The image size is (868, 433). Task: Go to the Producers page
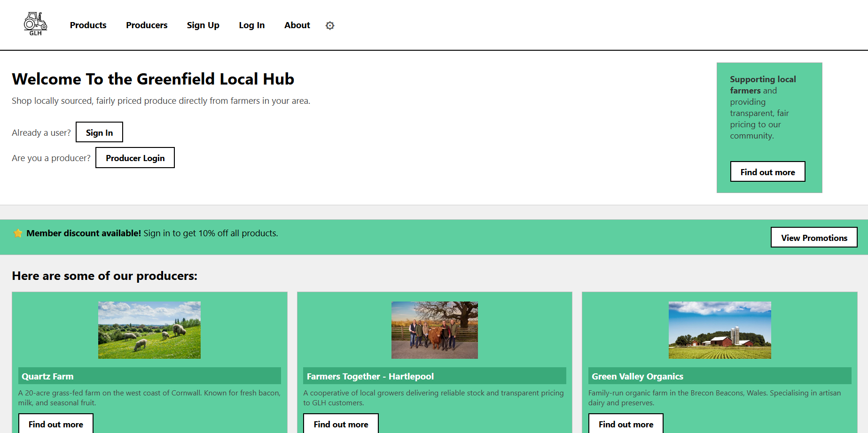[147, 25]
